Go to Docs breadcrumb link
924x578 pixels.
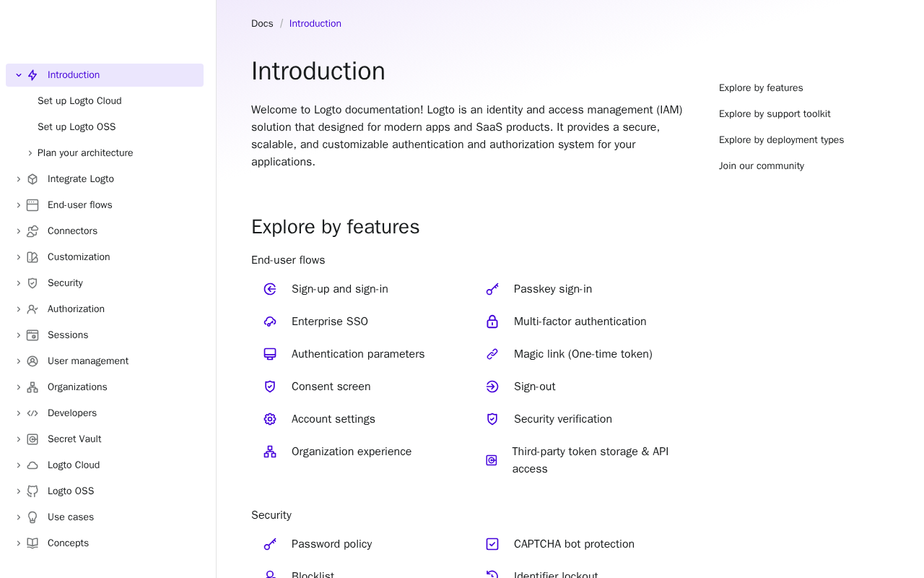click(x=262, y=24)
